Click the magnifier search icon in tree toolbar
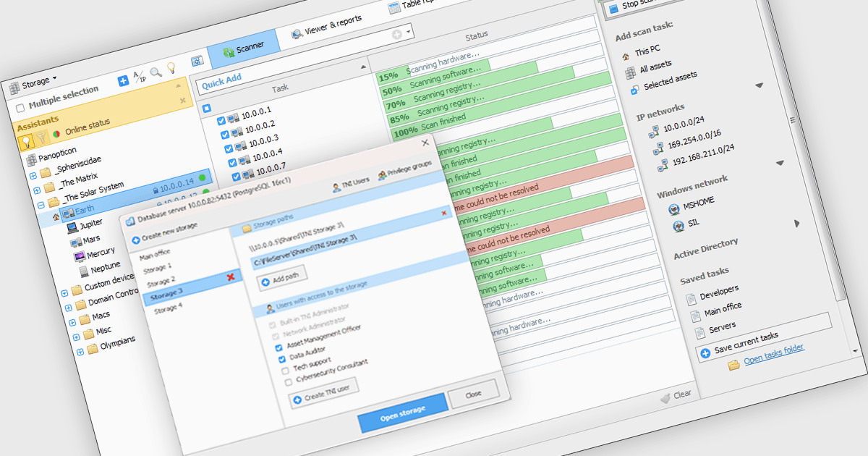 156,72
